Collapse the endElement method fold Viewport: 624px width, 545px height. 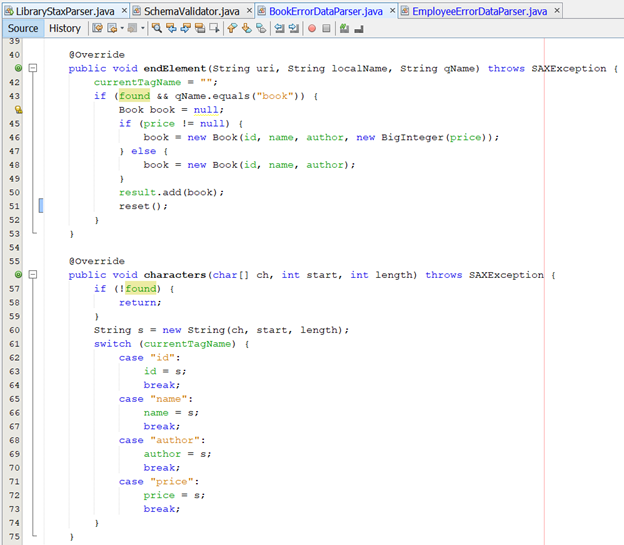tap(33, 68)
